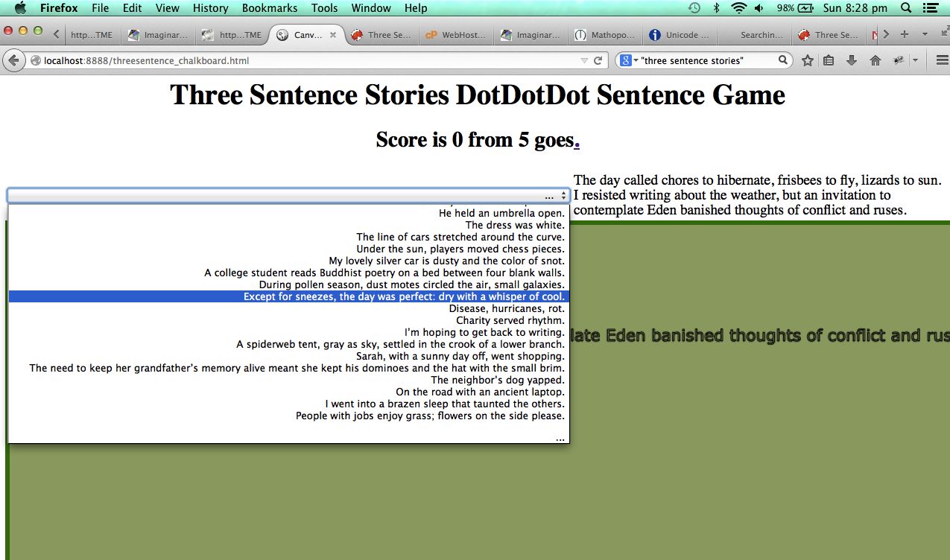Toggle the bookmark star for this page
Image resolution: width=950 pixels, height=560 pixels.
tap(807, 60)
